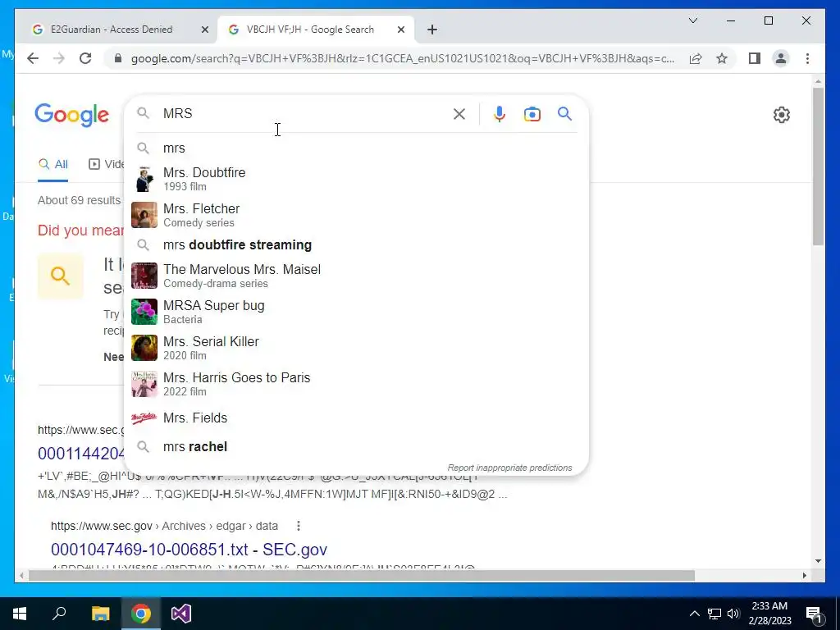Pick the Mrs. Fletcher comedy series suggestion
The width and height of the screenshot is (840, 630).
click(x=356, y=215)
